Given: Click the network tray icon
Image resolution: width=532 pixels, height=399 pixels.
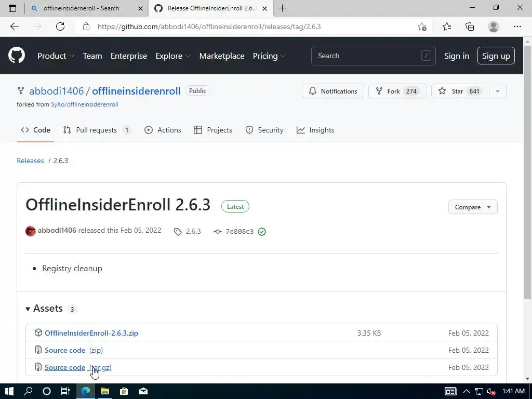Looking at the screenshot, I should pyautogui.click(x=478, y=392).
